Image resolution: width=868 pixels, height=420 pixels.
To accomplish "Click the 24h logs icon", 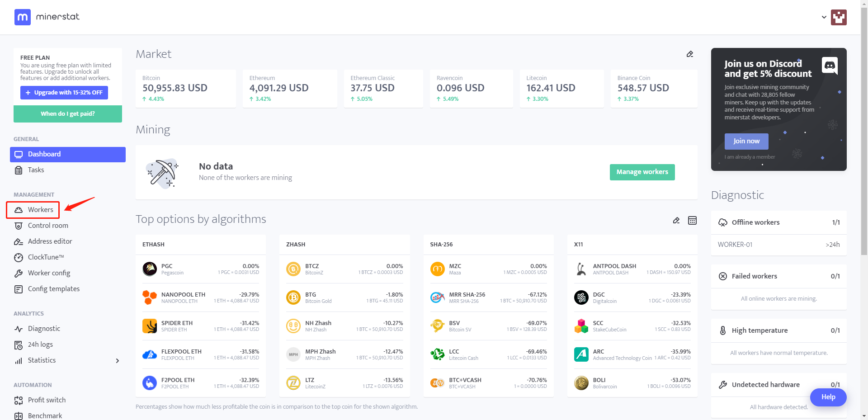I will pos(19,345).
